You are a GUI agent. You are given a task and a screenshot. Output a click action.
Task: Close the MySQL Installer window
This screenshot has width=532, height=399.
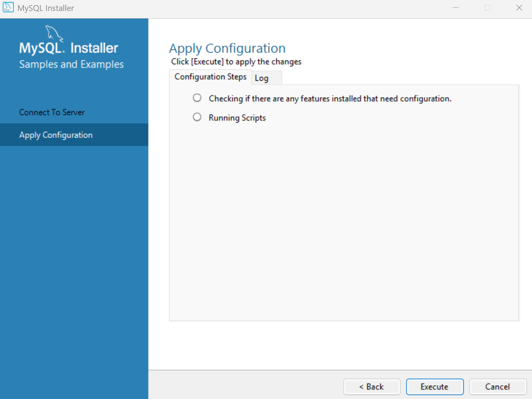tap(519, 8)
